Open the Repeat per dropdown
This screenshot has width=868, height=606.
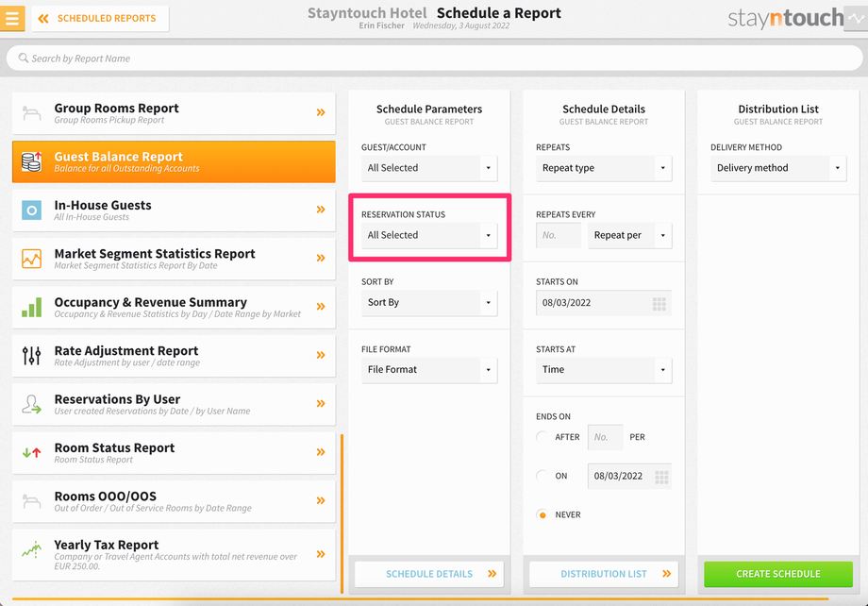point(629,235)
